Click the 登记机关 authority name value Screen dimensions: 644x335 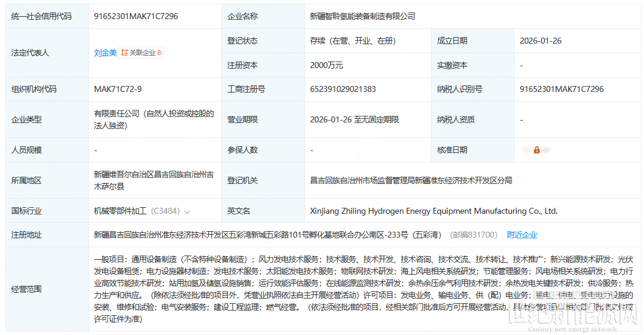411,180
